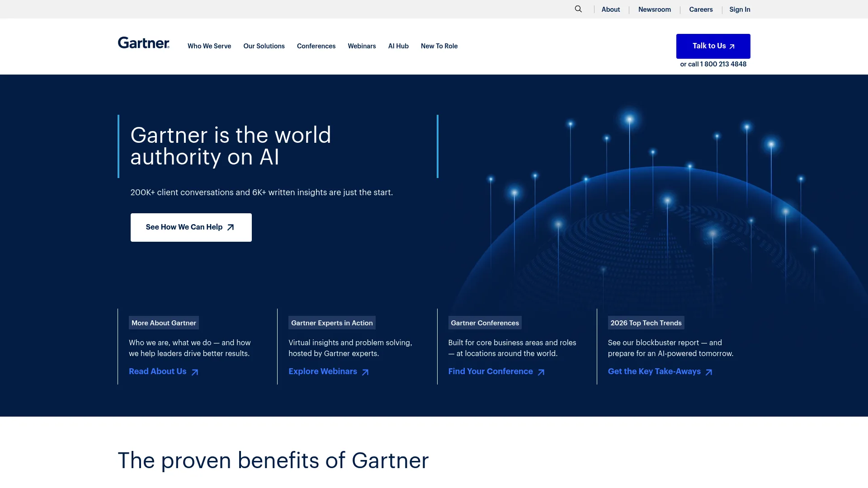Open the search magnifier icon
This screenshot has width=868, height=488.
(x=578, y=9)
